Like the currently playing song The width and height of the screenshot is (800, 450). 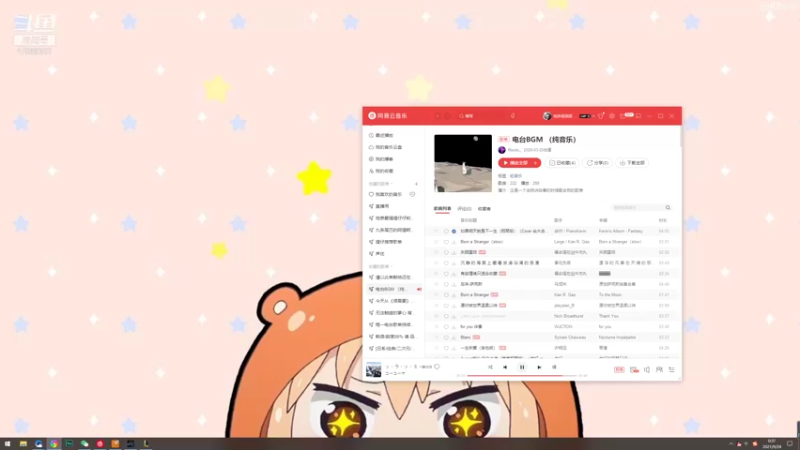(437, 366)
